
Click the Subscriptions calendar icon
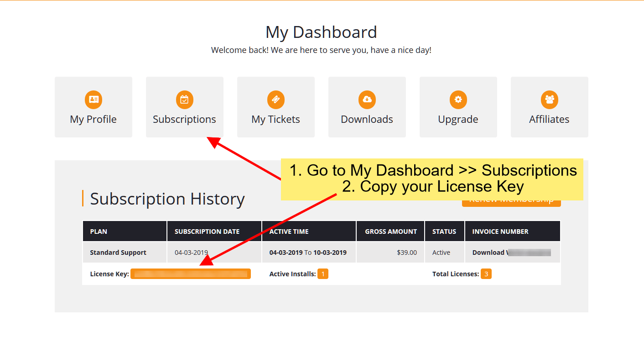tap(185, 100)
